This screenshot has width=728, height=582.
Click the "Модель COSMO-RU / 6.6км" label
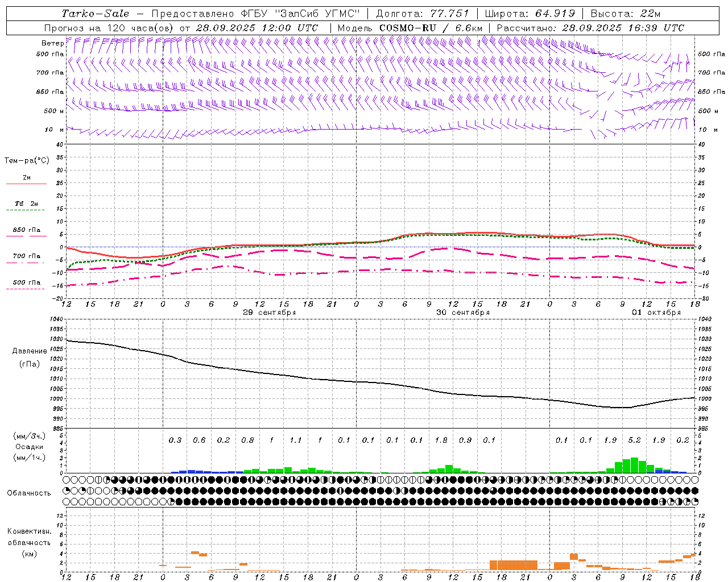[410, 28]
